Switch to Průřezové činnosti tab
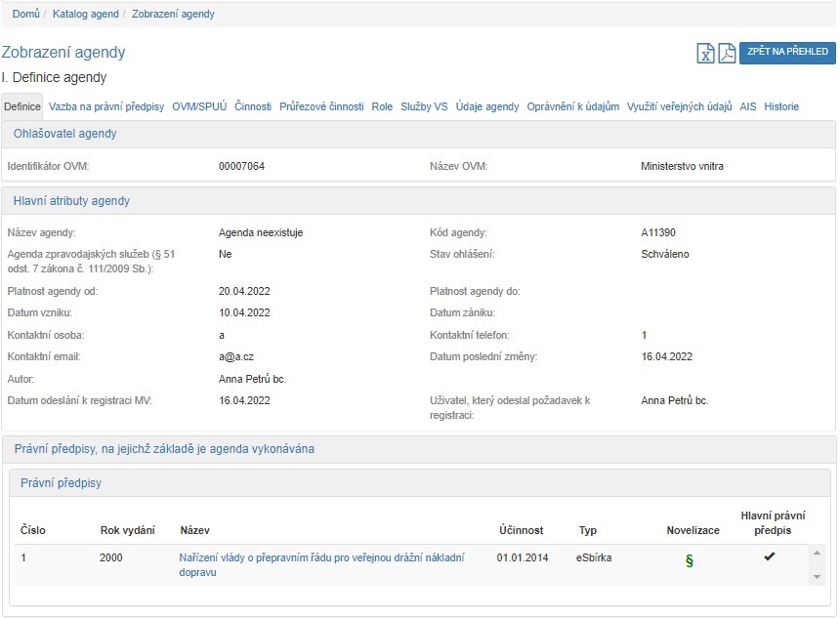The width and height of the screenshot is (840, 618). tap(321, 106)
